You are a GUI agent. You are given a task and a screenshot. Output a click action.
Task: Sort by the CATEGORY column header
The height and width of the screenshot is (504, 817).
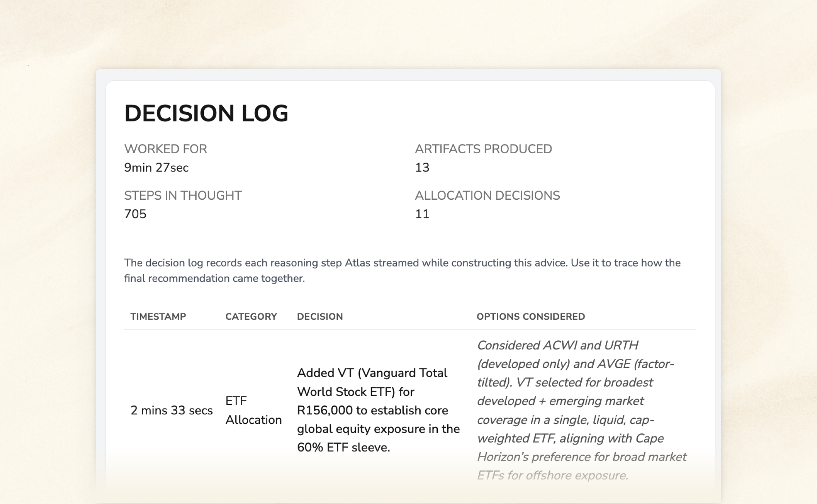pyautogui.click(x=251, y=316)
